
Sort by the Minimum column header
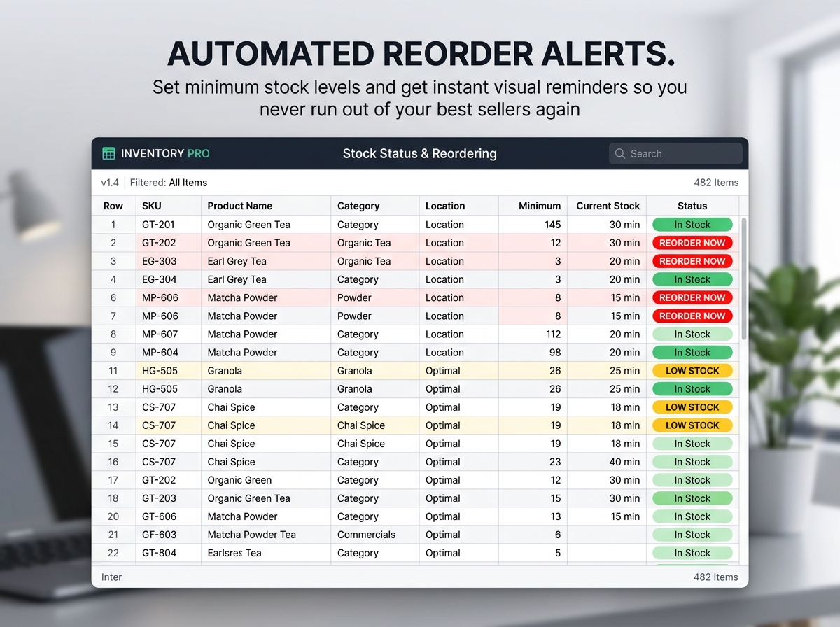pos(539,206)
